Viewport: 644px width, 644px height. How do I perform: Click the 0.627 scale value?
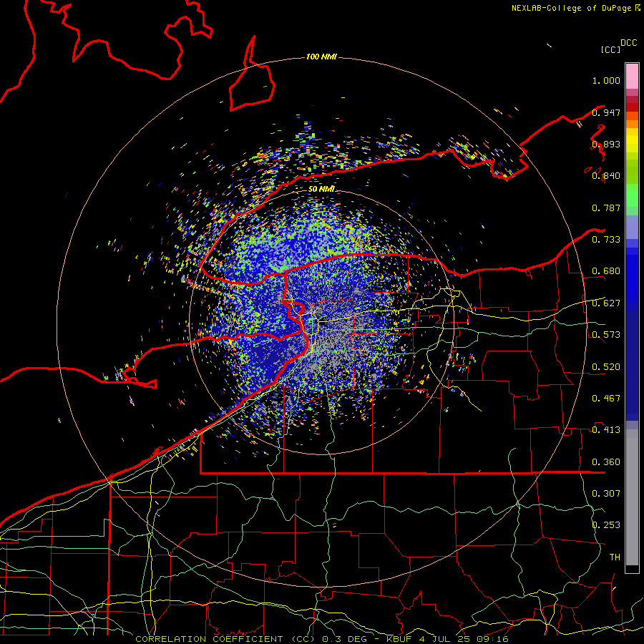coord(606,303)
